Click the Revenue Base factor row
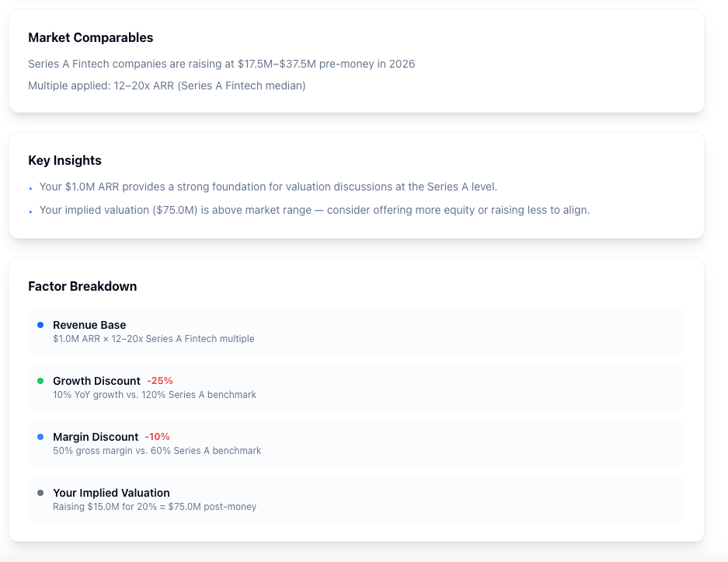The height and width of the screenshot is (562, 728). [x=356, y=331]
